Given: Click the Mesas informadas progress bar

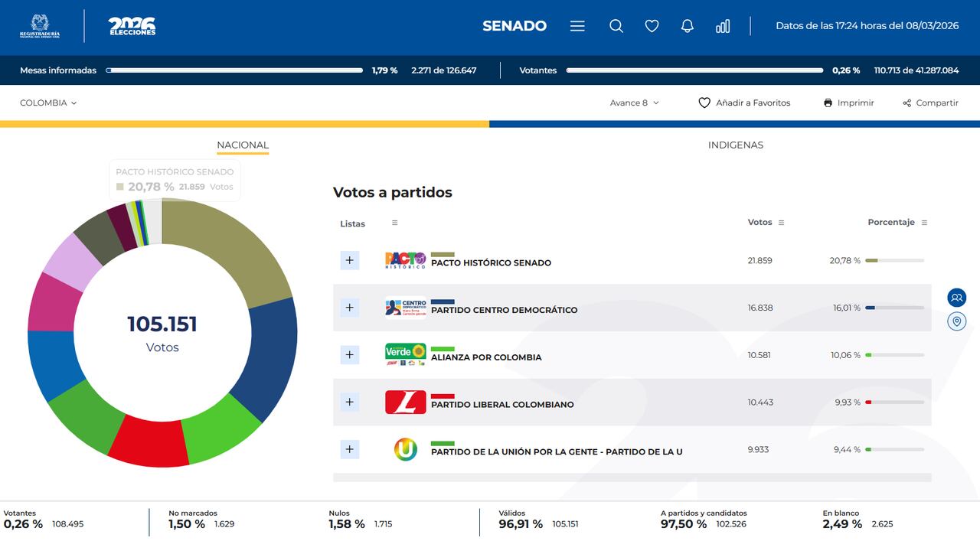Looking at the screenshot, I should 234,70.
